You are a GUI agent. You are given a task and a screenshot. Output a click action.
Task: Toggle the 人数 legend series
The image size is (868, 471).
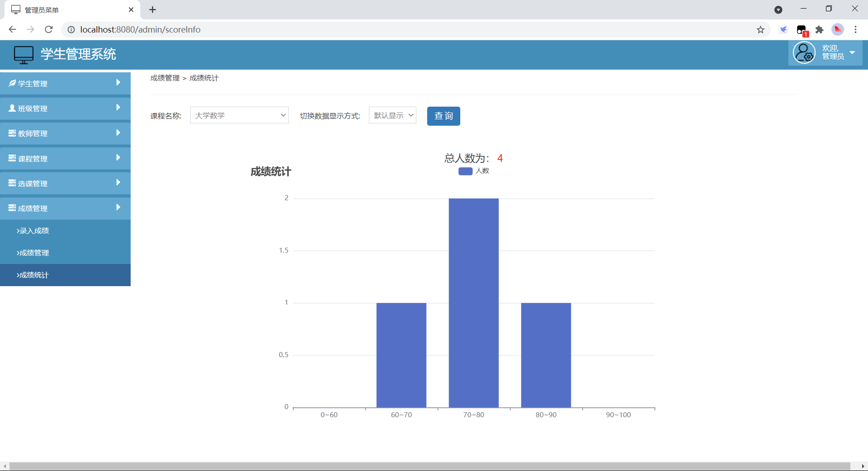point(473,171)
